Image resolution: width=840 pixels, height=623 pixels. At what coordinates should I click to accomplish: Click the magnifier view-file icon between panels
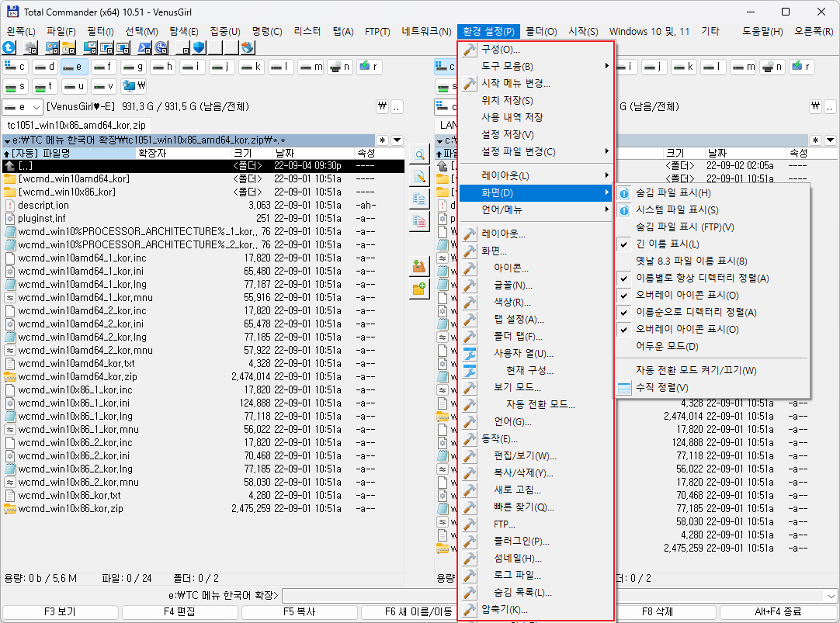[419, 154]
